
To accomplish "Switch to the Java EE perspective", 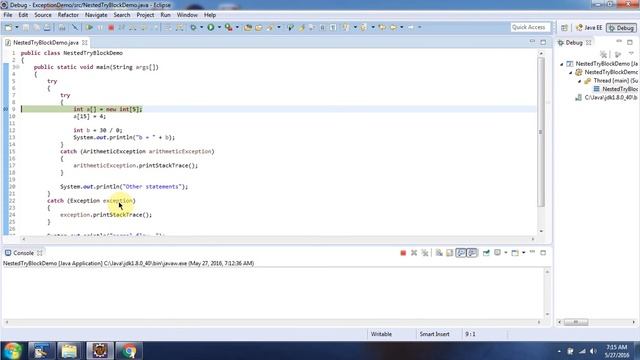I will (x=589, y=28).
